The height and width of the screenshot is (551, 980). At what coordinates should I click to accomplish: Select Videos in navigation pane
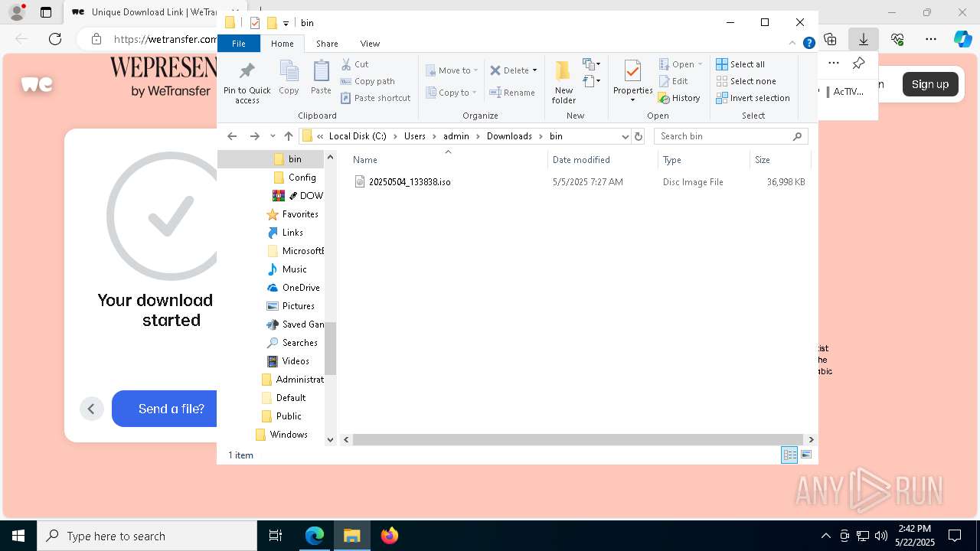[x=288, y=361]
